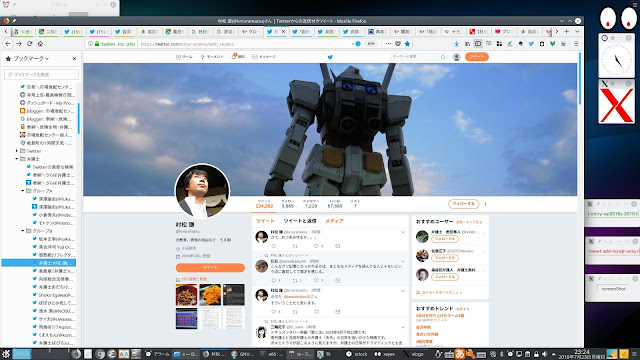Click the URL address field
Viewport: 640px width, 360px height.
(x=245, y=44)
